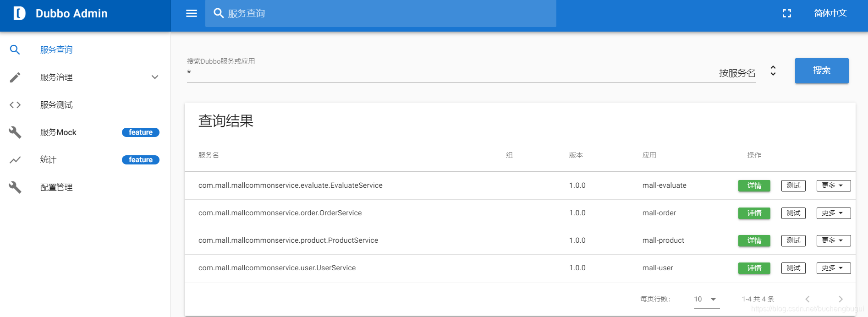Open 详情 for ProductService
868x317 pixels.
coord(754,240)
